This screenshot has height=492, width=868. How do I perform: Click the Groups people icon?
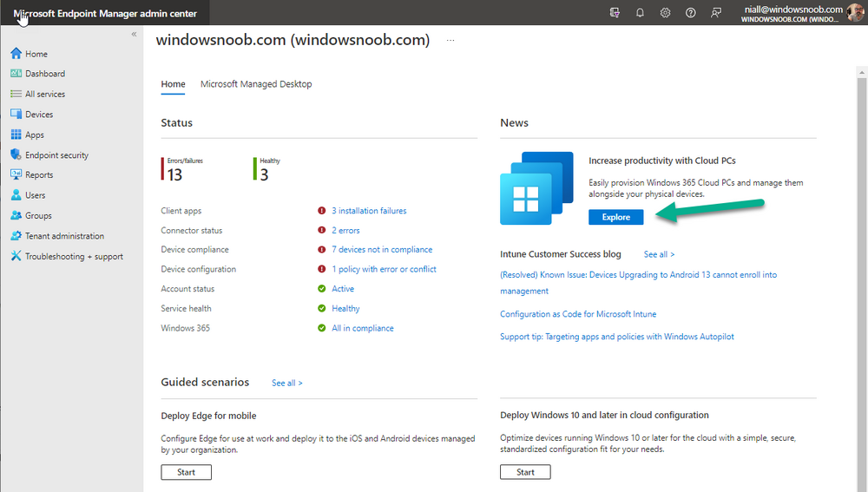(x=16, y=215)
